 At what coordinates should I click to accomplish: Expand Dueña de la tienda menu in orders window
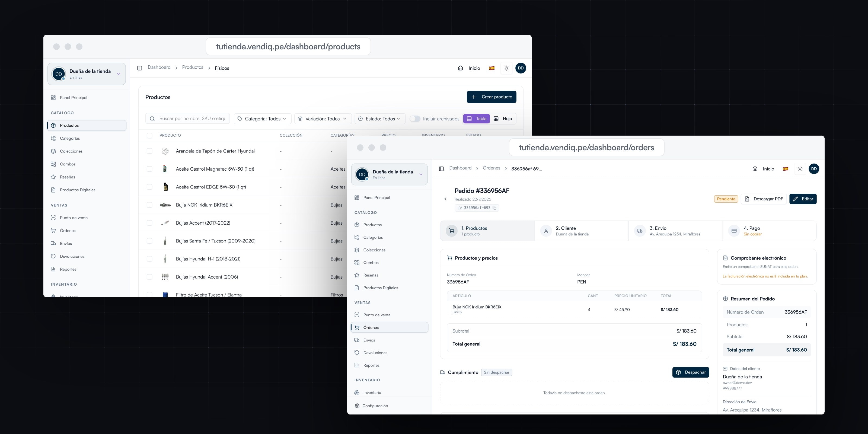[x=390, y=174]
